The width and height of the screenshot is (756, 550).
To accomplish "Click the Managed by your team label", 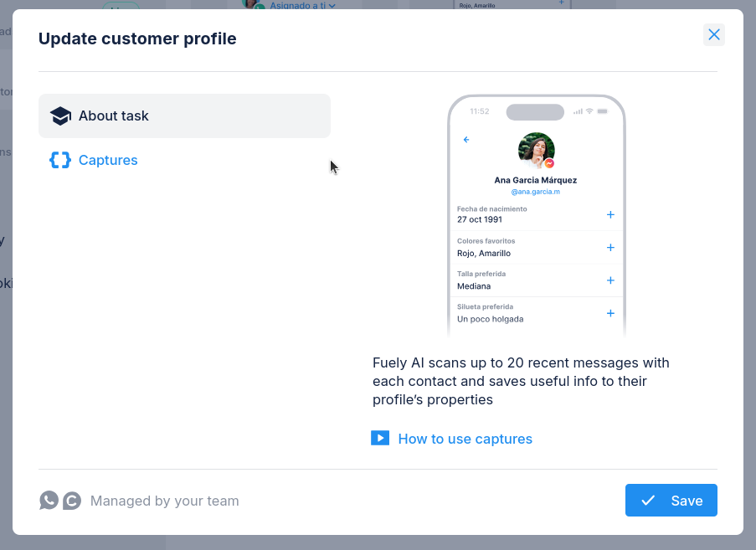I will pyautogui.click(x=164, y=501).
